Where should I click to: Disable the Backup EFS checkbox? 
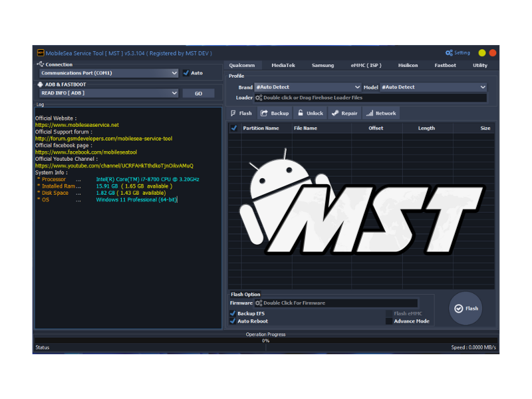pos(233,313)
